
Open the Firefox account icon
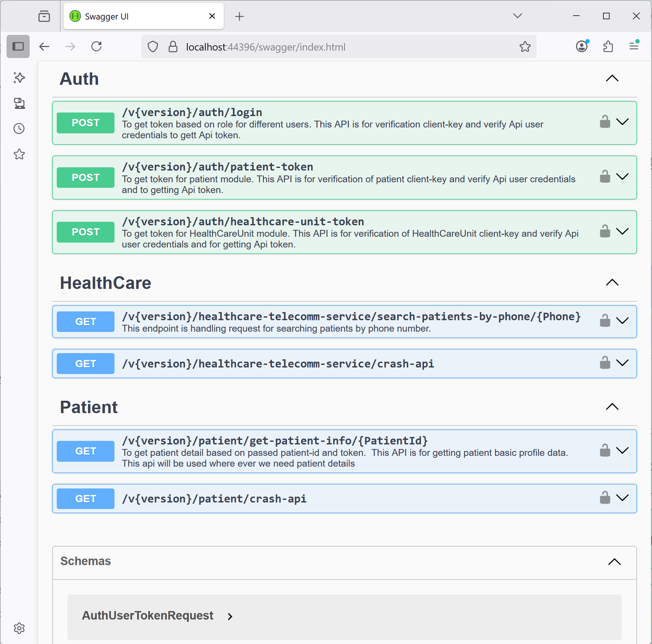pyautogui.click(x=582, y=46)
